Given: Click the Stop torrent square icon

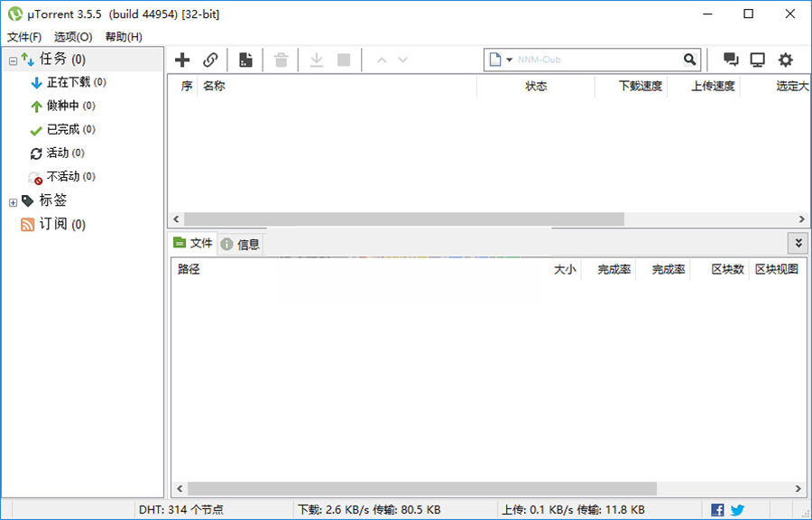Looking at the screenshot, I should click(x=344, y=60).
